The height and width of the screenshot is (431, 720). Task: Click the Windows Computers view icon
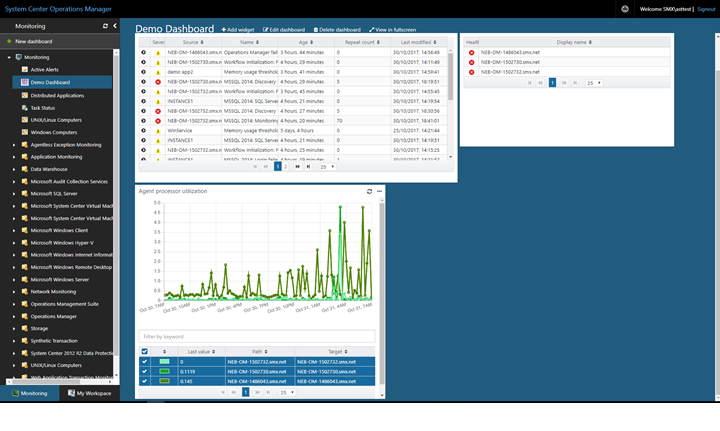coord(25,132)
